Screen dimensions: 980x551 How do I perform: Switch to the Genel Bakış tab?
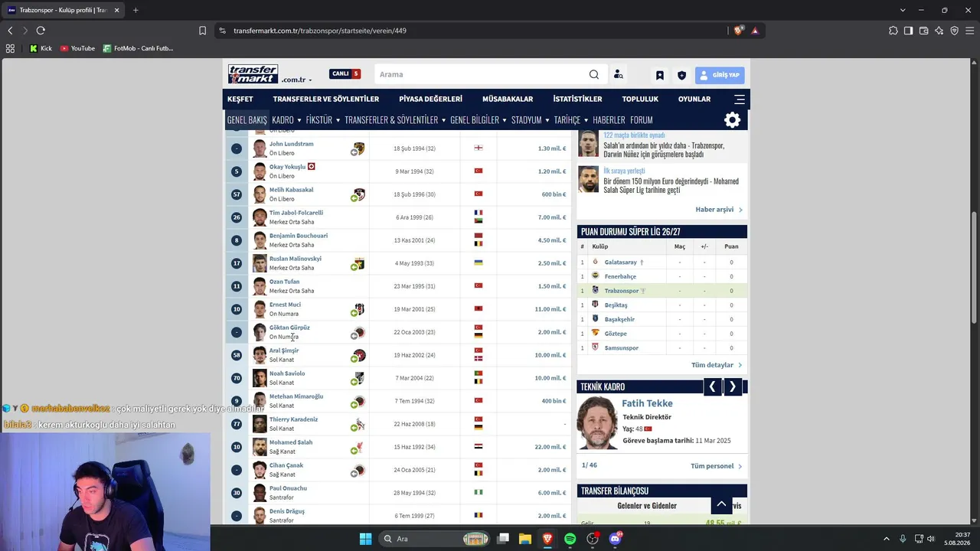pyautogui.click(x=247, y=120)
